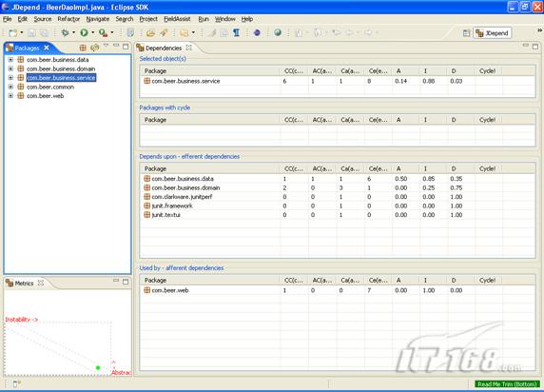544x392 pixels.
Task: Open the FieldAssist menu
Action: tap(177, 19)
